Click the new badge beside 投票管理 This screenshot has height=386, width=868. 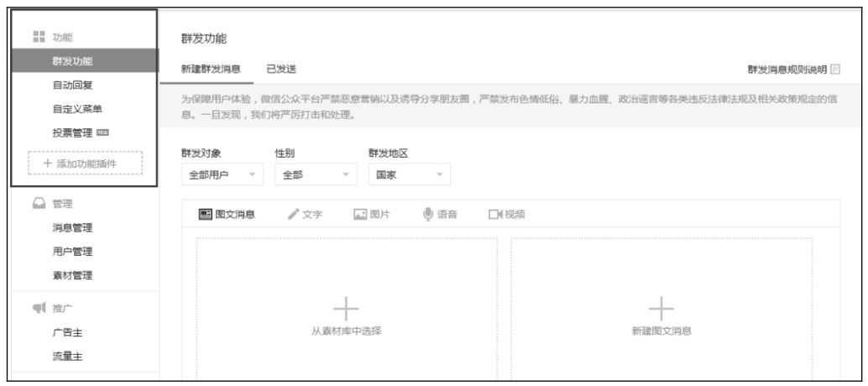coord(102,133)
